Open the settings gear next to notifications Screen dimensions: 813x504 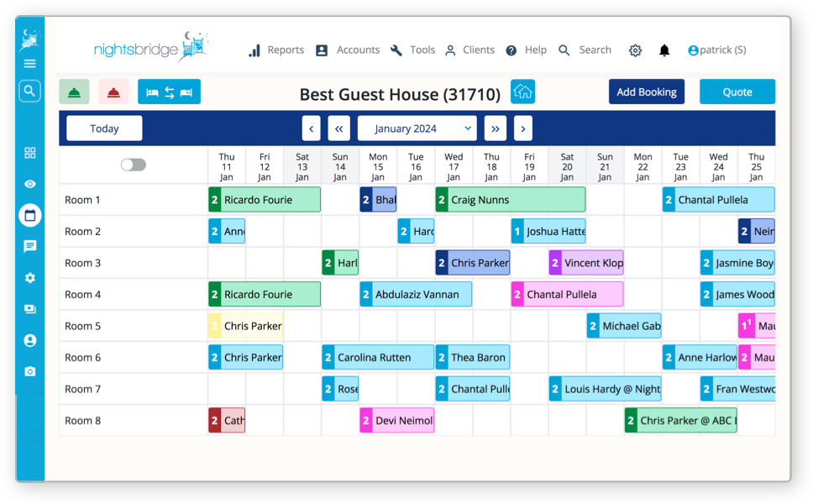click(635, 50)
